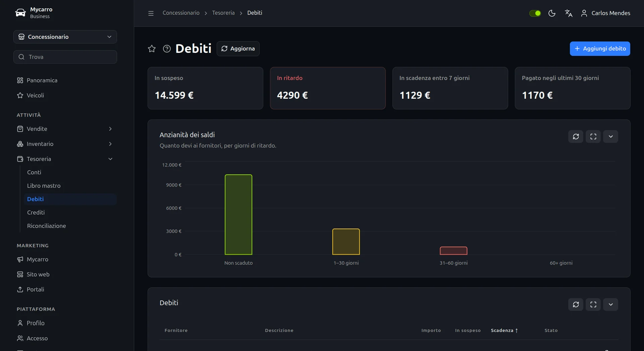Maximize the Debiti table panel fullscreen

tap(593, 304)
